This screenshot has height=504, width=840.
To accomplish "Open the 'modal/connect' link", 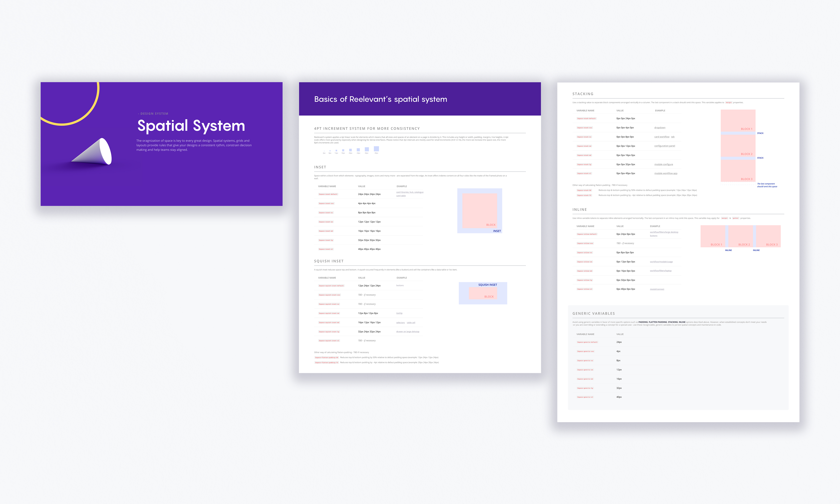I will click(x=657, y=289).
